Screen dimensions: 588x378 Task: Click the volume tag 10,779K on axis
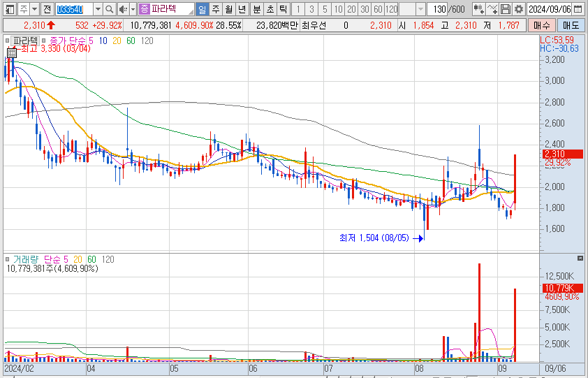562,288
